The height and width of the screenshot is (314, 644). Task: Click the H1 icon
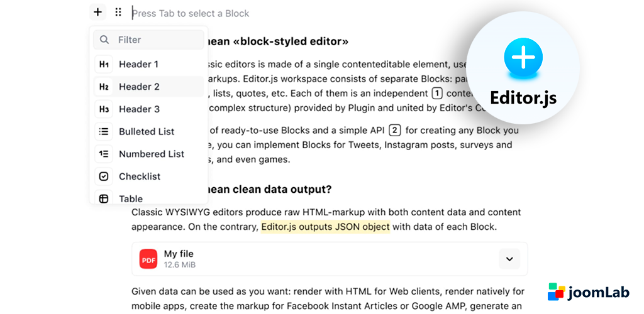point(104,64)
